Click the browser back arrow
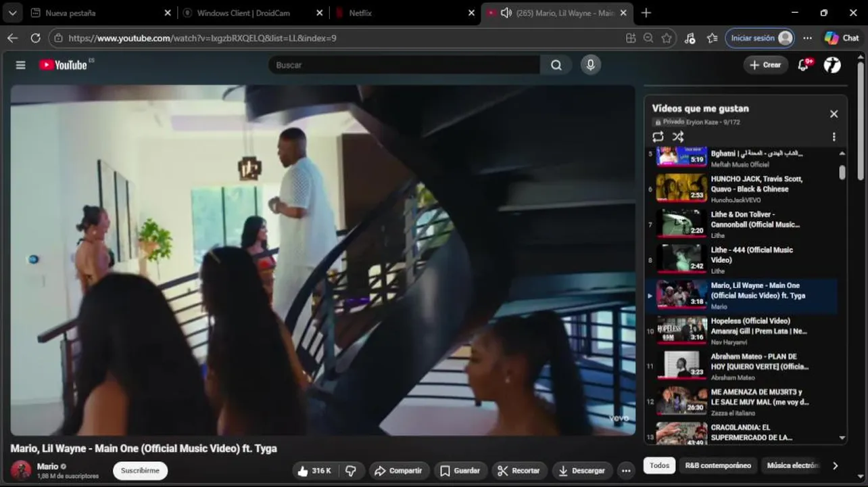Screen dimensions: 868x487 (12, 38)
